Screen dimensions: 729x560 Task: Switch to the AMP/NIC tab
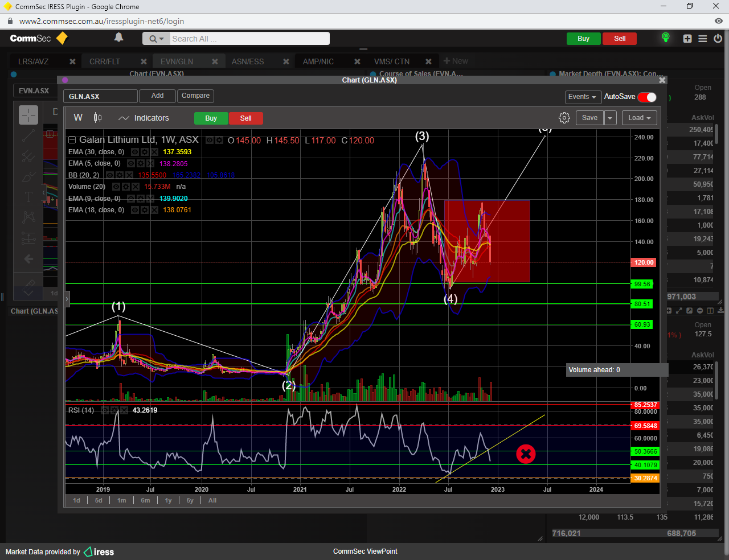pos(318,61)
